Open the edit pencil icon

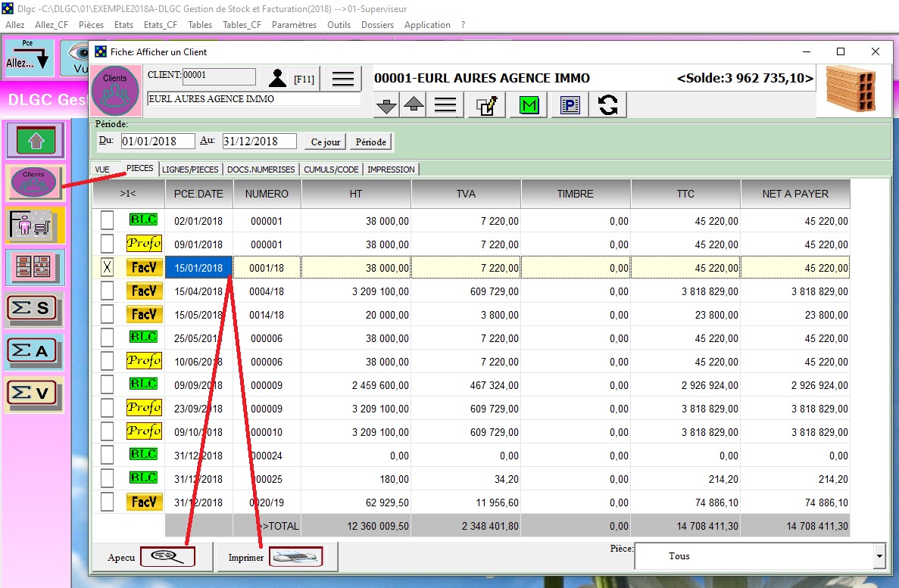(486, 106)
